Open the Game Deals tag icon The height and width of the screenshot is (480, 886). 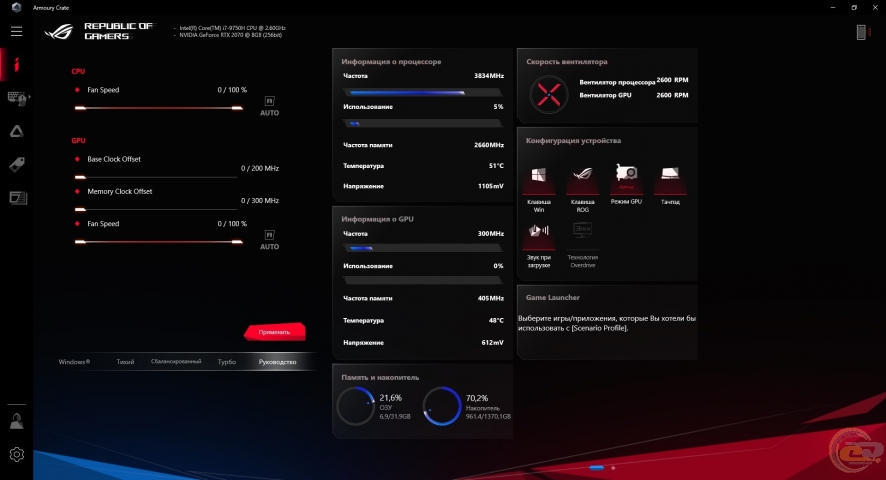(x=16, y=165)
